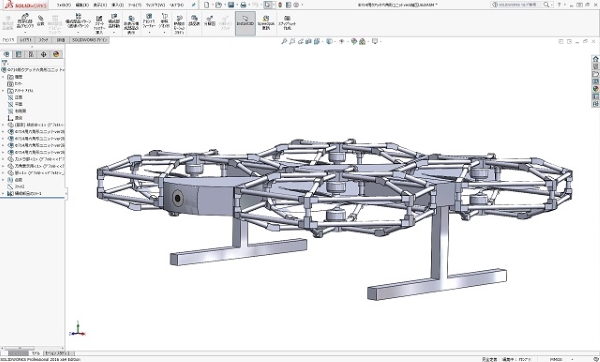
Task: Click the Insert Components ribbon button
Action: (25, 22)
